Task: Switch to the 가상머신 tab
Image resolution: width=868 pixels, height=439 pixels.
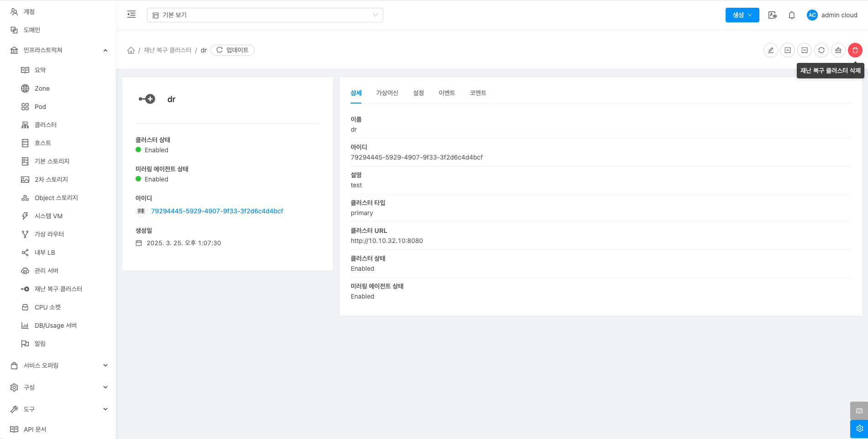Action: click(x=387, y=93)
